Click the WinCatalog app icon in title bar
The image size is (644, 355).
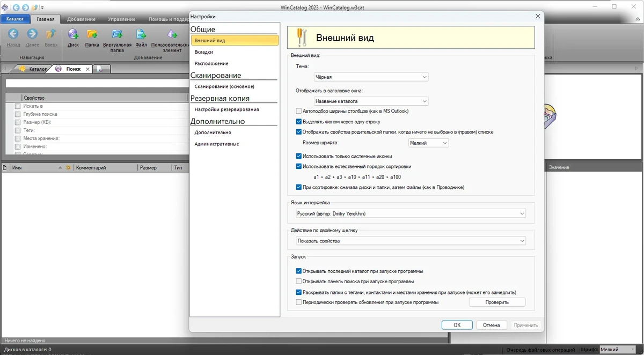(x=5, y=8)
